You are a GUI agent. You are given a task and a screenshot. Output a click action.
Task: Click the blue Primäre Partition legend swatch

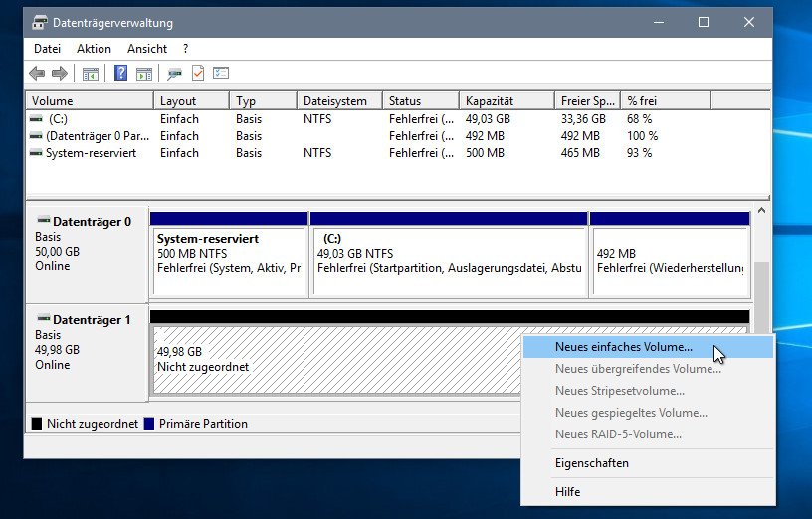149,424
